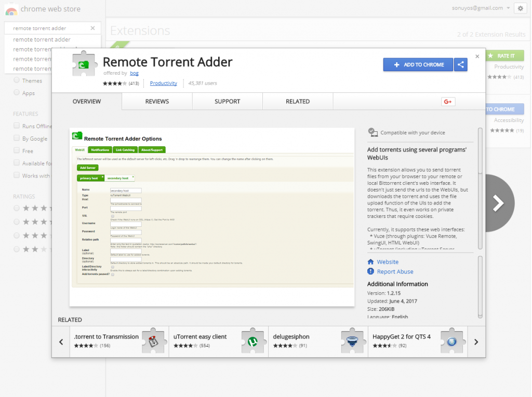Click the HappyGet 2 for QTS 4 icon
Viewport: 532px width, 397px height.
(452, 341)
